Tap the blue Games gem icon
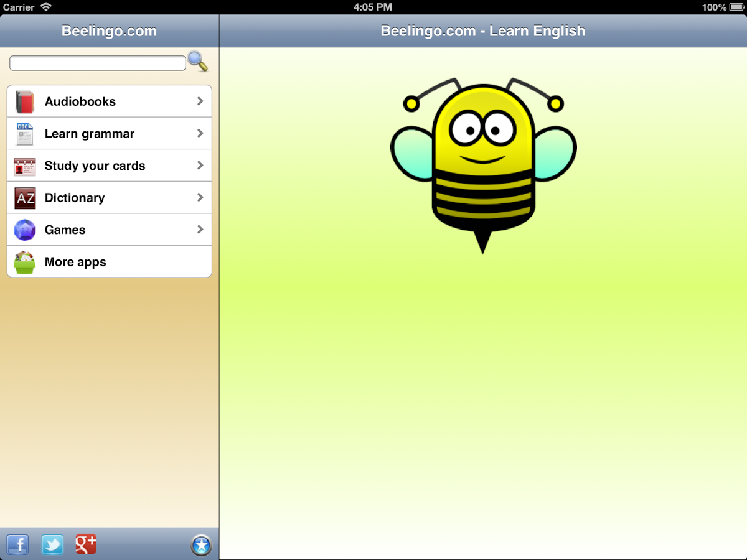 (x=25, y=230)
